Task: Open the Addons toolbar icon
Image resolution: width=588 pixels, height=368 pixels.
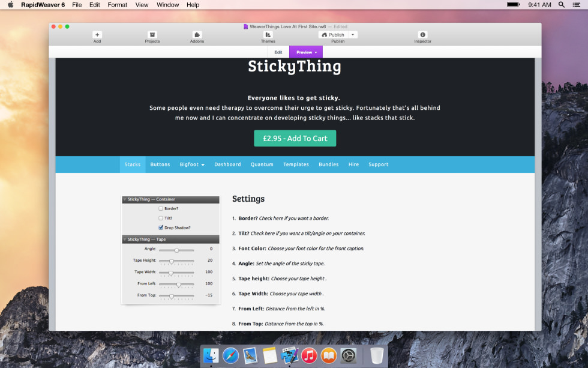Action: [x=197, y=35]
